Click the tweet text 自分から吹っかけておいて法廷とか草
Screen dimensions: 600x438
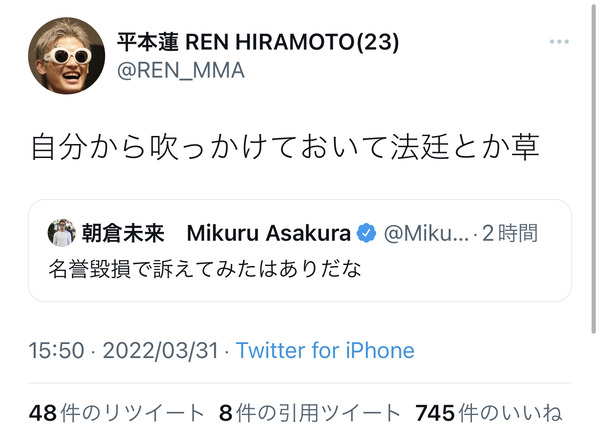(285, 147)
